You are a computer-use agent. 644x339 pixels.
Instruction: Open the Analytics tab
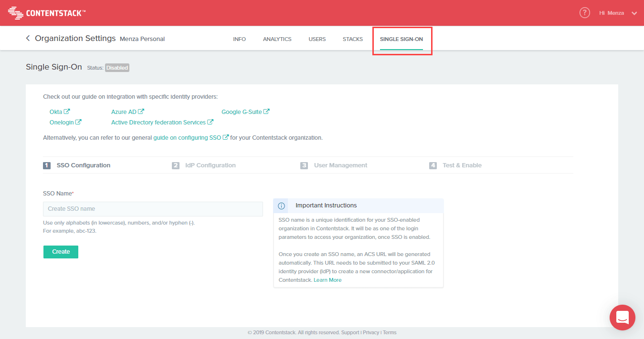point(277,39)
